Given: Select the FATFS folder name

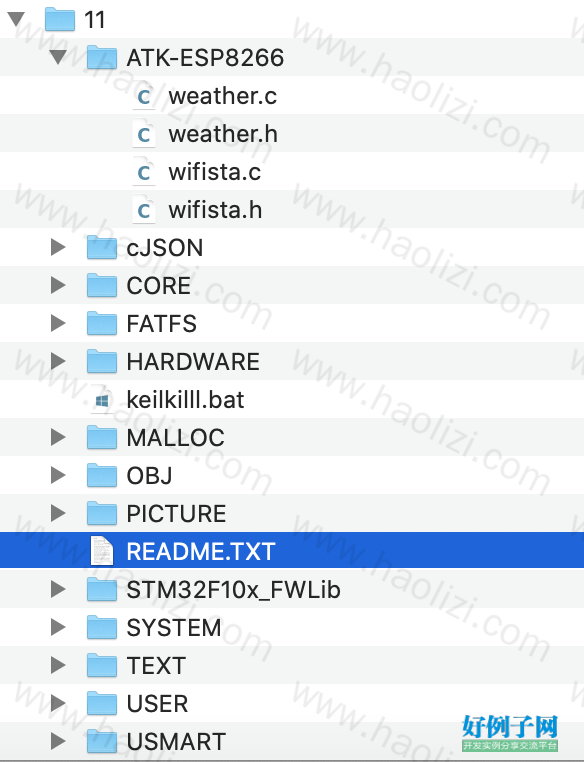Looking at the screenshot, I should [x=161, y=324].
